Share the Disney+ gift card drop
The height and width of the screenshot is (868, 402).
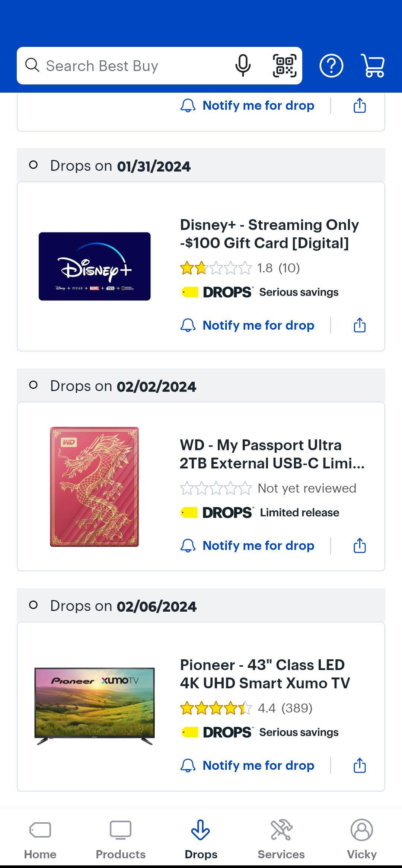tap(360, 325)
